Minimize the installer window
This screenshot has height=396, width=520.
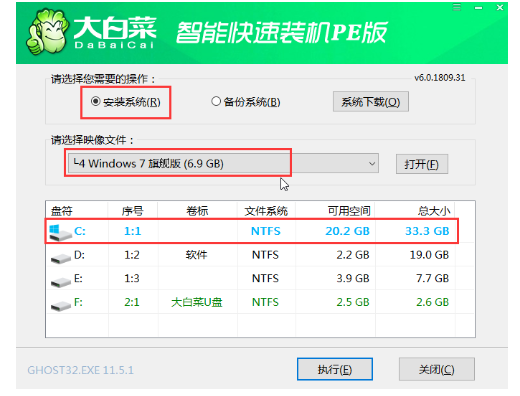point(479,7)
